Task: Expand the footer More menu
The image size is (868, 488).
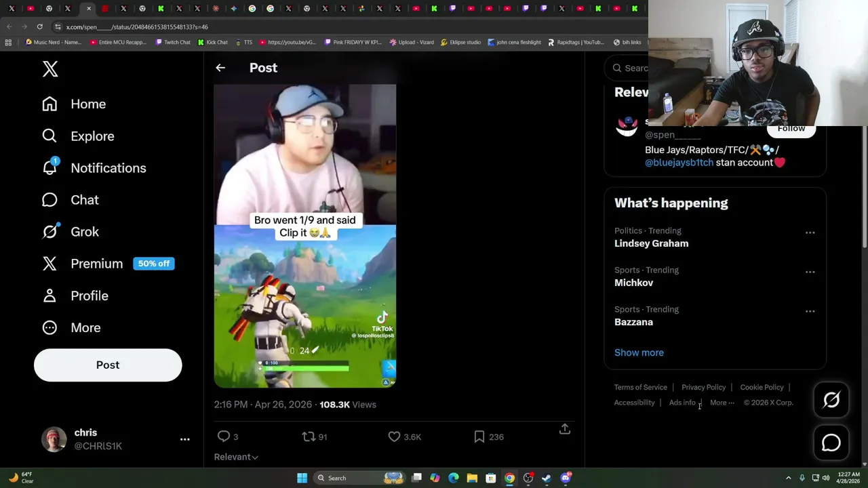Action: coord(722,403)
